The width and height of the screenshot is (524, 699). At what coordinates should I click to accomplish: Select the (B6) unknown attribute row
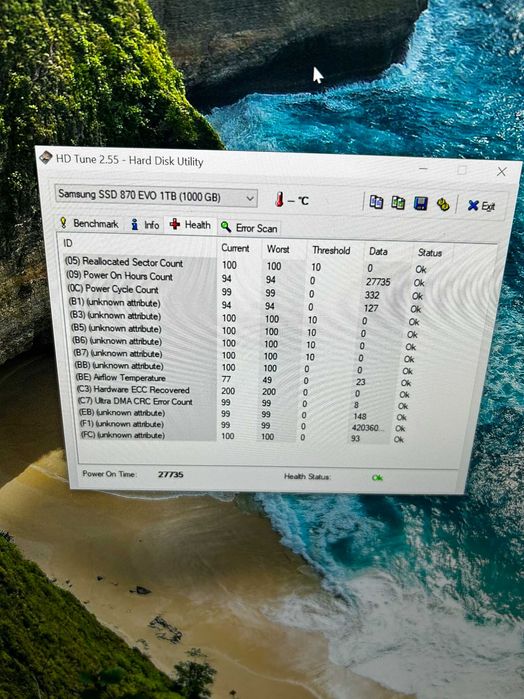point(244,344)
